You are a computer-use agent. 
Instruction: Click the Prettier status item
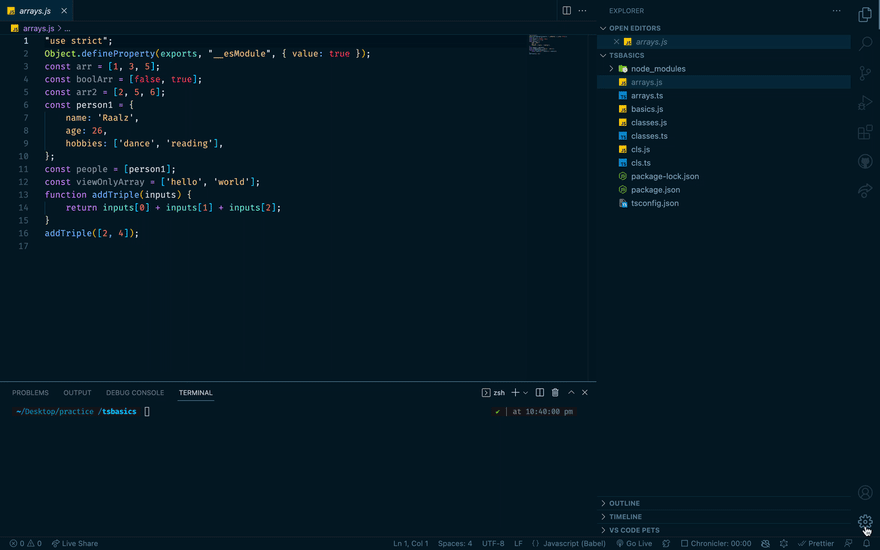(x=815, y=543)
